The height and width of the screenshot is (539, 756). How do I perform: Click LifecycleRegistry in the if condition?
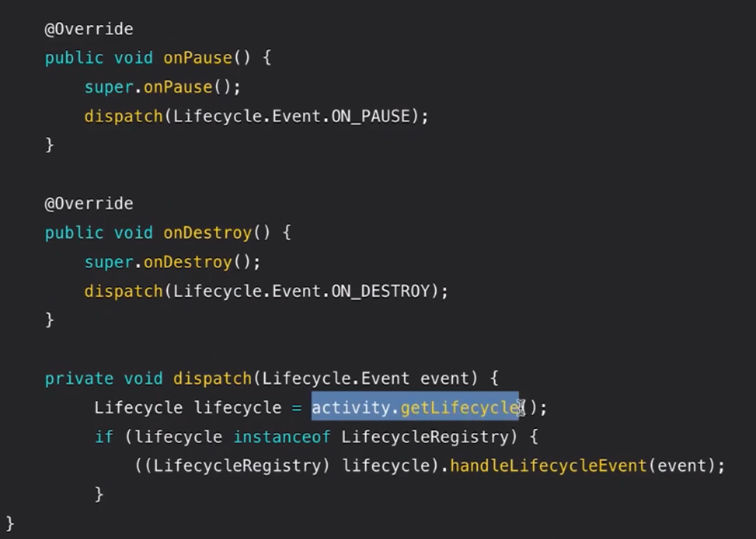click(x=425, y=437)
